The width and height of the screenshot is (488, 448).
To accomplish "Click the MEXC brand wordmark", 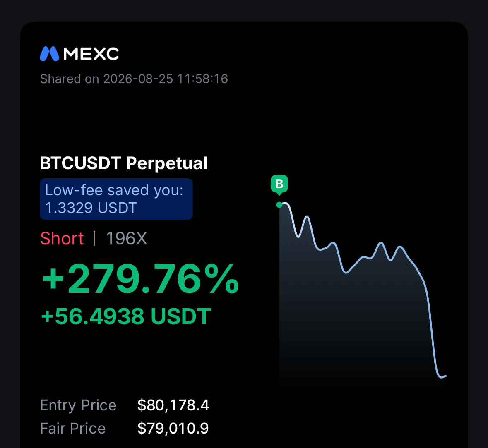I will pos(91,54).
